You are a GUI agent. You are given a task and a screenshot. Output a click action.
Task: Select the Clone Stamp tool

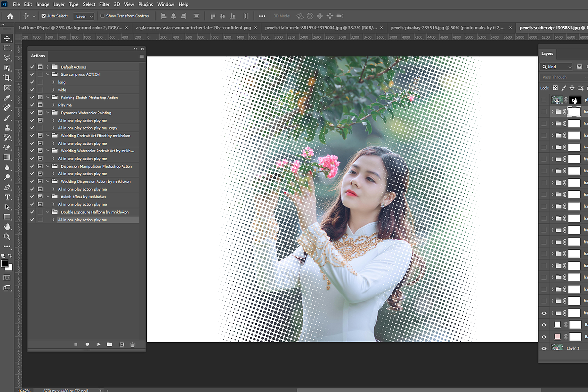click(7, 127)
